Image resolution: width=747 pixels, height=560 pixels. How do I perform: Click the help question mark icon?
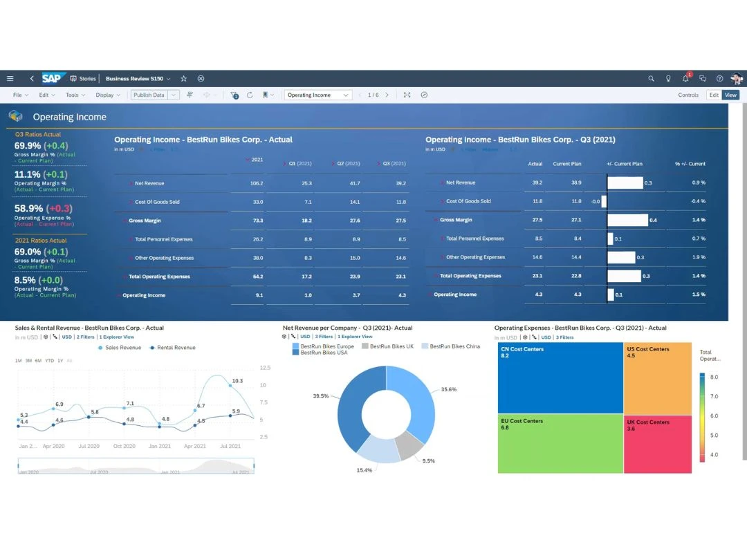click(x=719, y=79)
